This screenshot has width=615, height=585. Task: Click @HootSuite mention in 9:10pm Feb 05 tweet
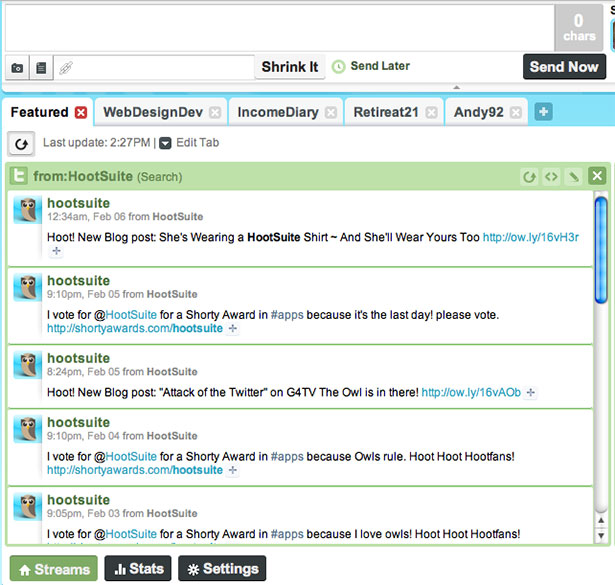point(125,315)
